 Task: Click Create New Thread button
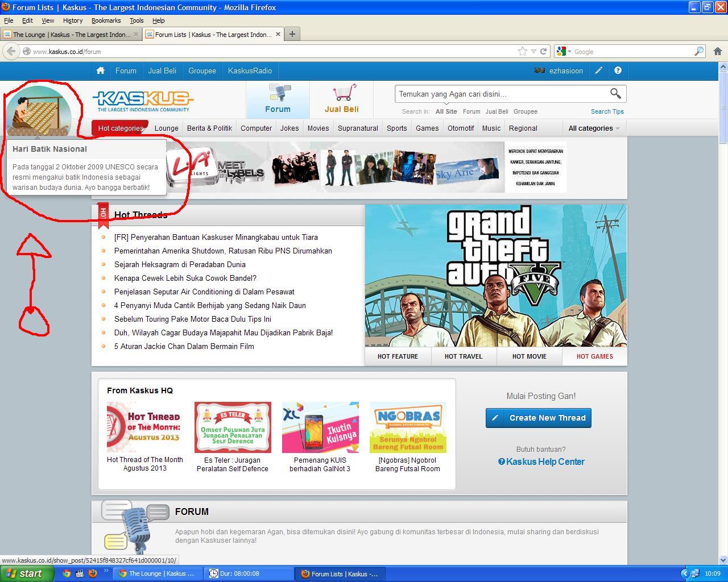(x=539, y=418)
